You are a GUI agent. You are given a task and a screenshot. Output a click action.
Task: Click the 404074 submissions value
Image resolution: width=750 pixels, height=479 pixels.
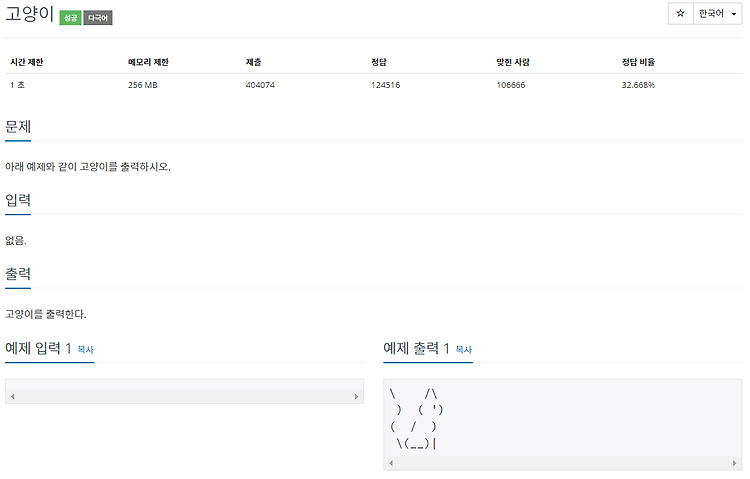point(260,85)
